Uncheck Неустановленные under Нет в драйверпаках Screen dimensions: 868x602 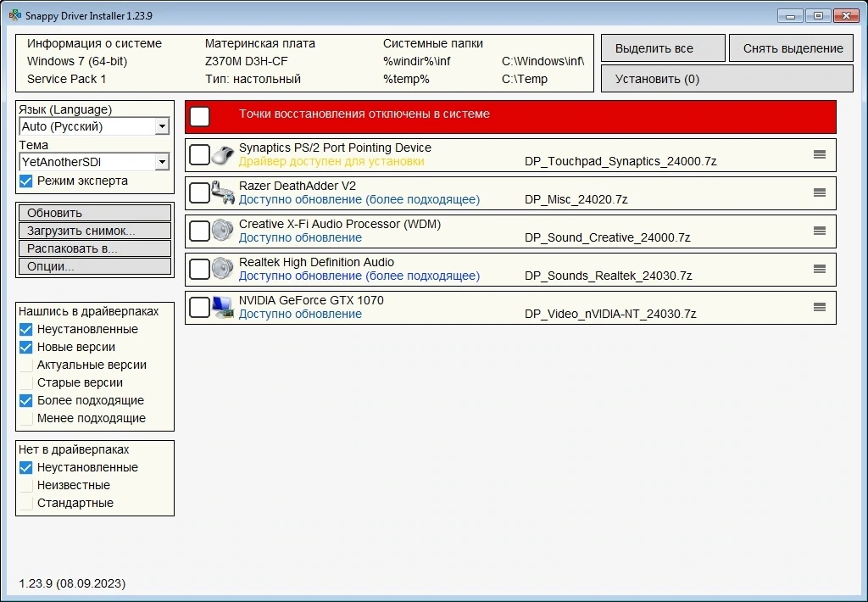tap(26, 468)
